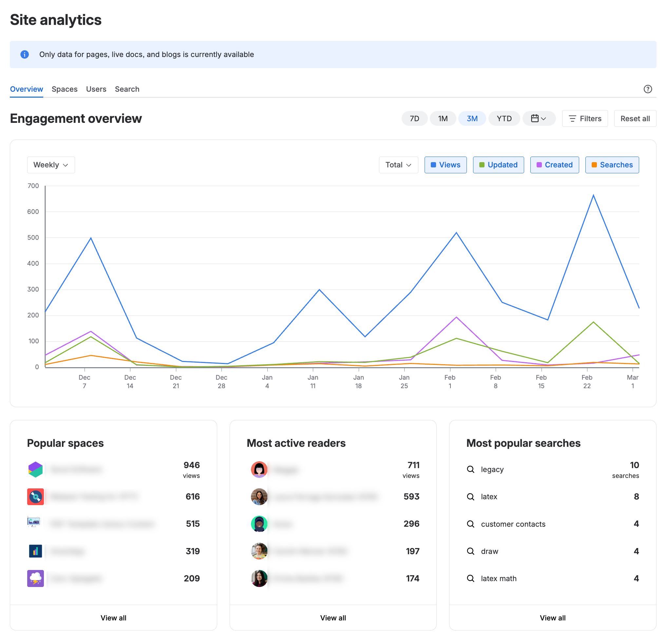Image resolution: width=667 pixels, height=644 pixels.
Task: Open the help question mark icon
Action: (648, 89)
